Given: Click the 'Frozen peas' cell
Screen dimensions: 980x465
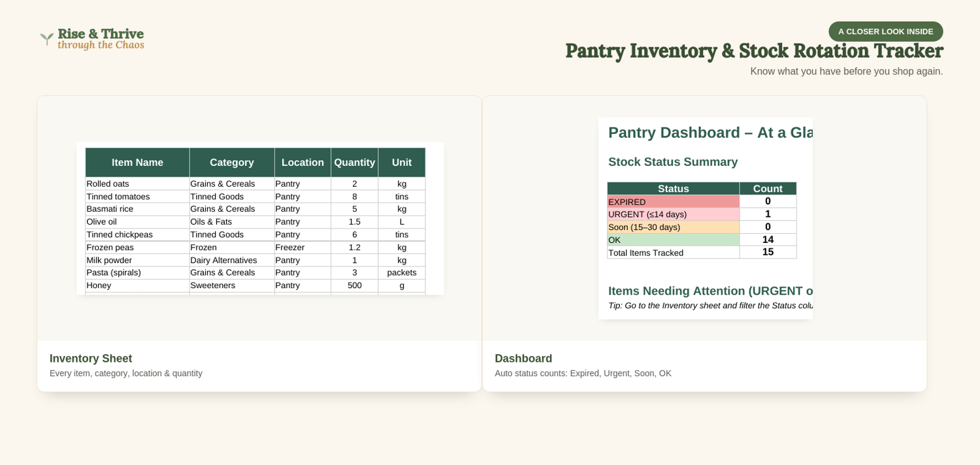Looking at the screenshot, I should point(137,248).
